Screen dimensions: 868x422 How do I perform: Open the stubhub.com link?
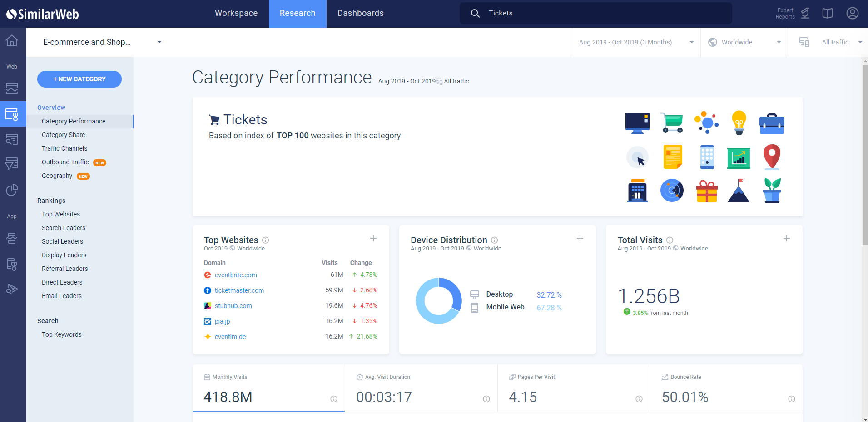click(x=233, y=306)
